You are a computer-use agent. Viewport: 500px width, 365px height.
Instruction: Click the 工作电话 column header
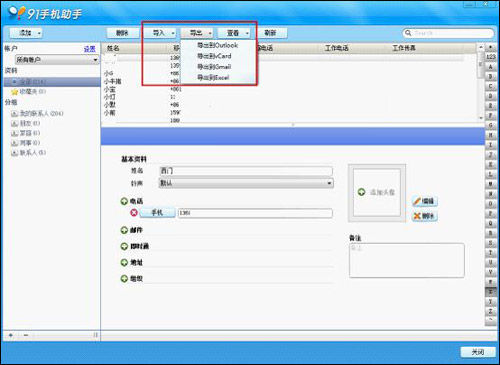(x=337, y=48)
